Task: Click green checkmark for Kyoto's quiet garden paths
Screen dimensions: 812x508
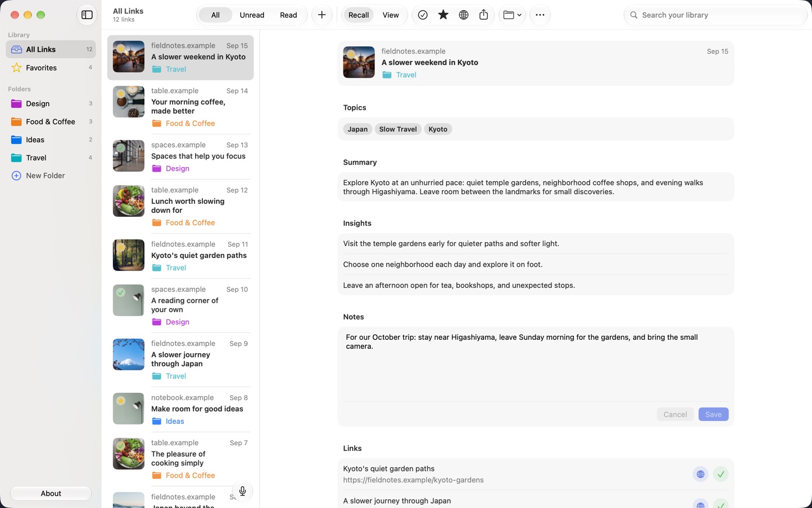Action: 721,474
